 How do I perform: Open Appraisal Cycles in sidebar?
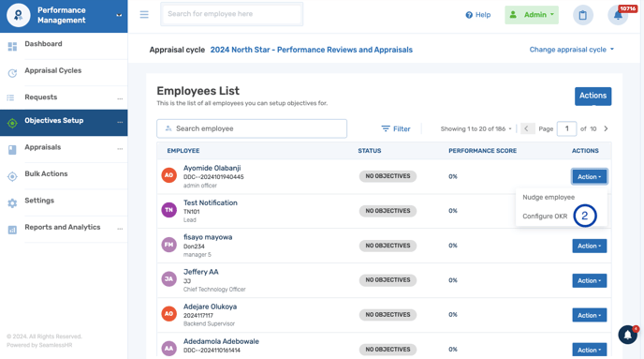click(53, 70)
